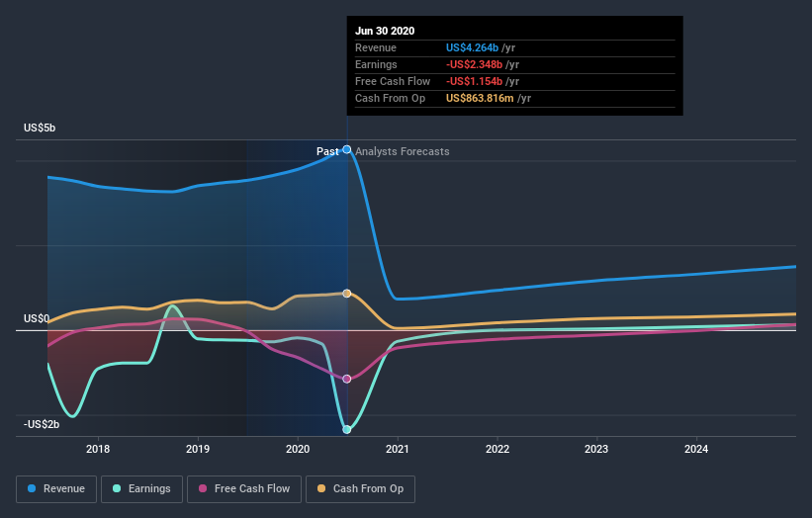
Task: Click the 2020 x-axis label
Action: coord(298,449)
